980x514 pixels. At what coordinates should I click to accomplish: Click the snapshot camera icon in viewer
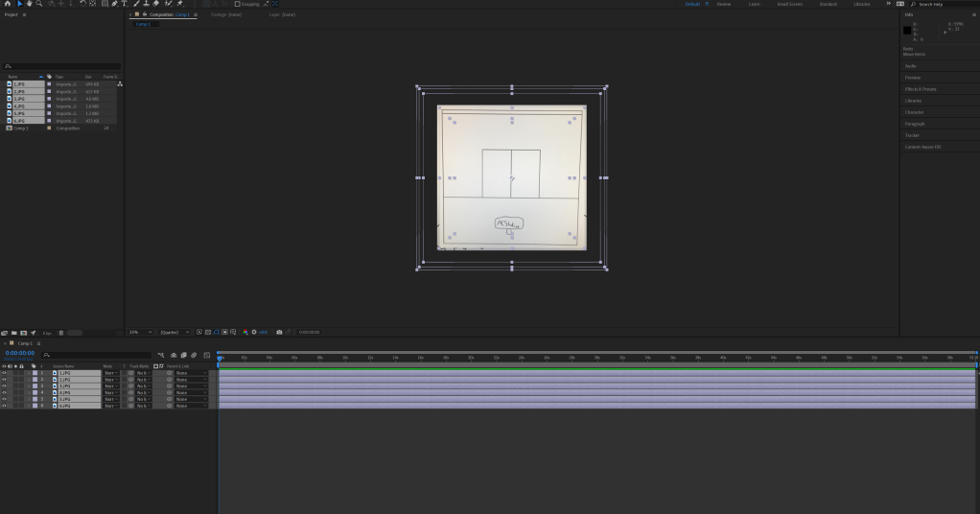[279, 332]
